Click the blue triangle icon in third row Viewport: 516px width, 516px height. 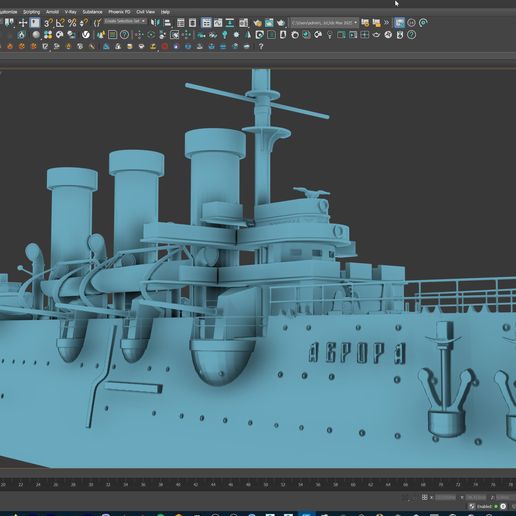106,46
